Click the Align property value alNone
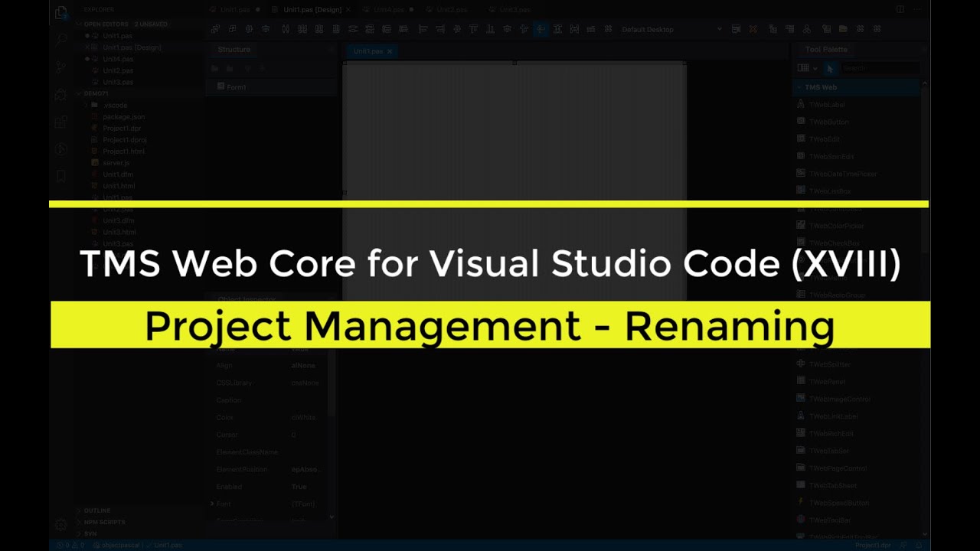Image resolution: width=980 pixels, height=551 pixels. pos(303,365)
